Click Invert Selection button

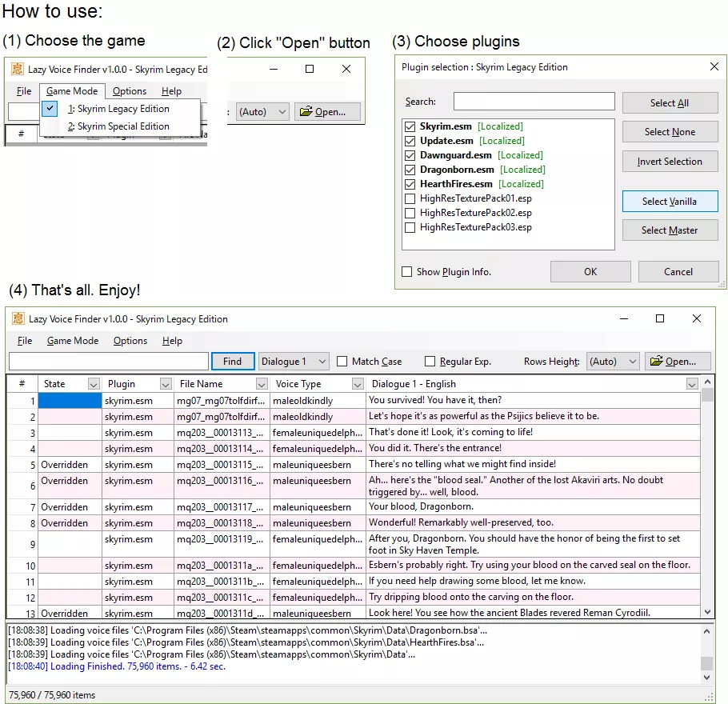tap(670, 162)
